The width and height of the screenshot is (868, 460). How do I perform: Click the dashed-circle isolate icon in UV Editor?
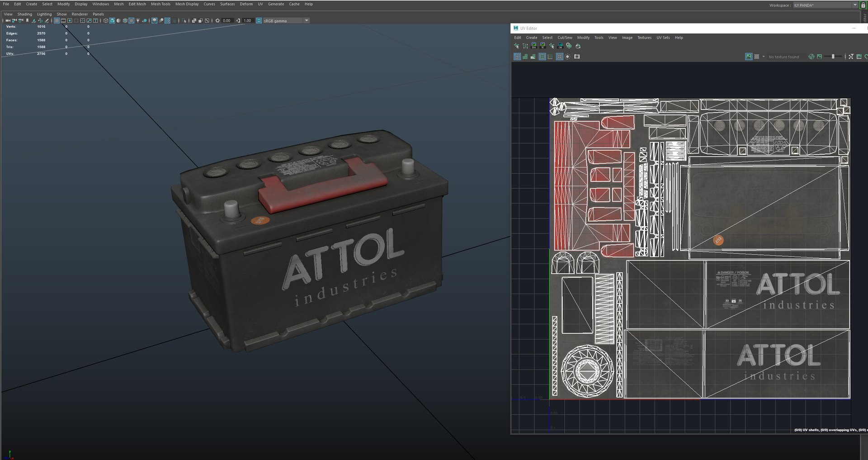[567, 57]
